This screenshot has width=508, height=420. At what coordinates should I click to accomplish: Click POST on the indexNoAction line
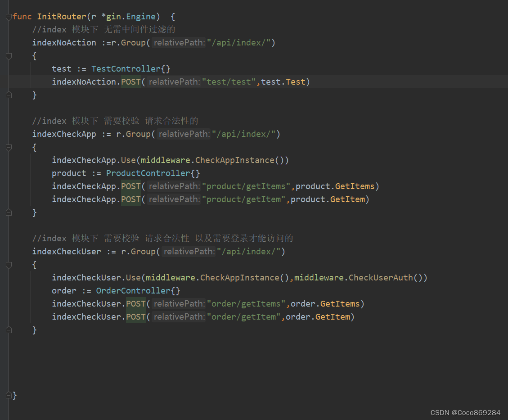(131, 81)
